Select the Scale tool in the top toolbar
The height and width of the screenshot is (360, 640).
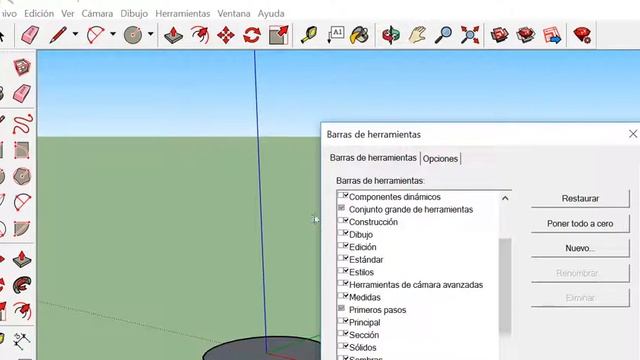click(278, 35)
